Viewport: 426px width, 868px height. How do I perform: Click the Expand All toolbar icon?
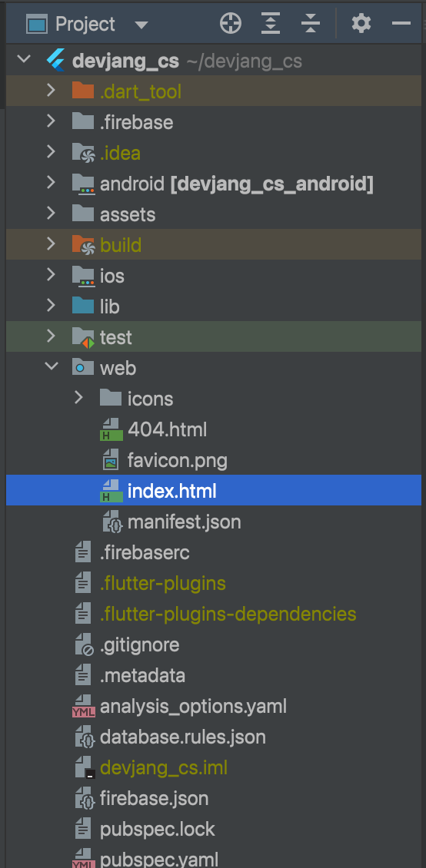coord(271,23)
